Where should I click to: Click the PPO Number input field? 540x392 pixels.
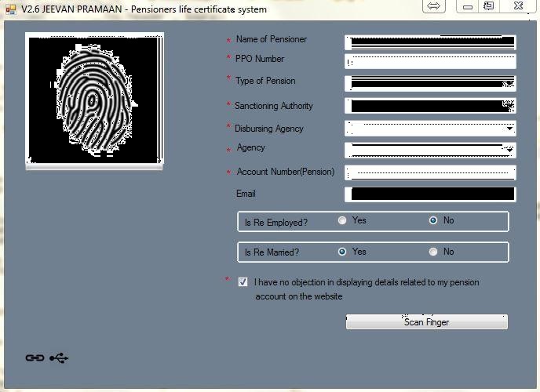click(x=429, y=62)
